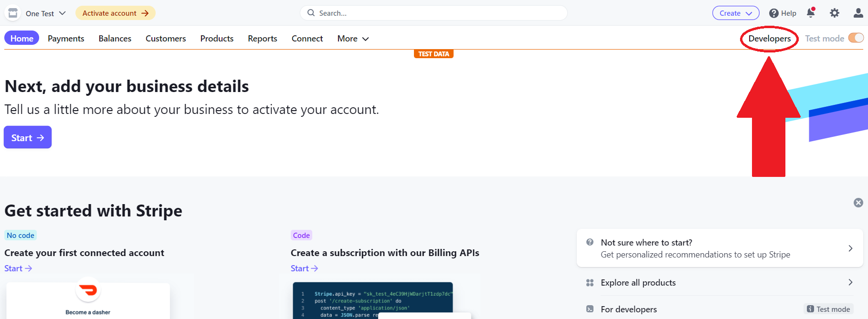Click the search magnifier icon
The width and height of the screenshot is (868, 319).
311,13
